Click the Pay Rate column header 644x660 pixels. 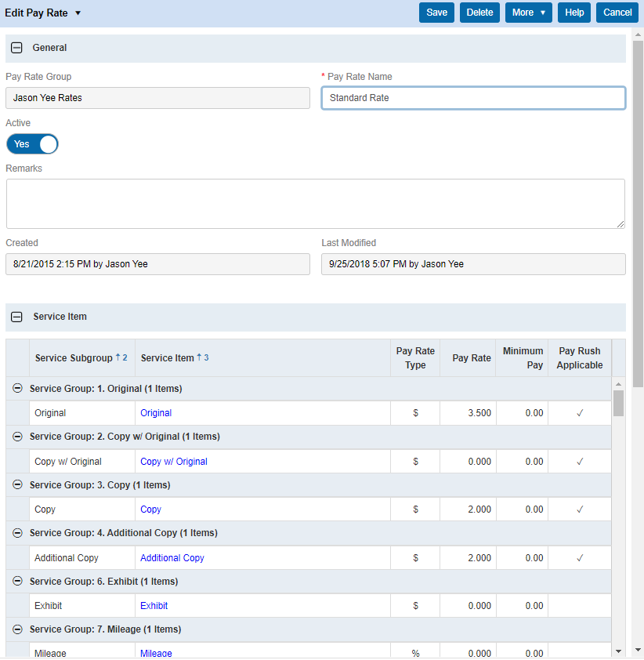click(x=471, y=358)
